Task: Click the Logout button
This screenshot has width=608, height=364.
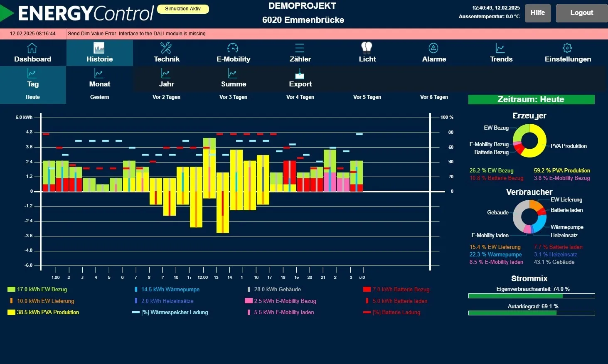Action: tap(582, 13)
